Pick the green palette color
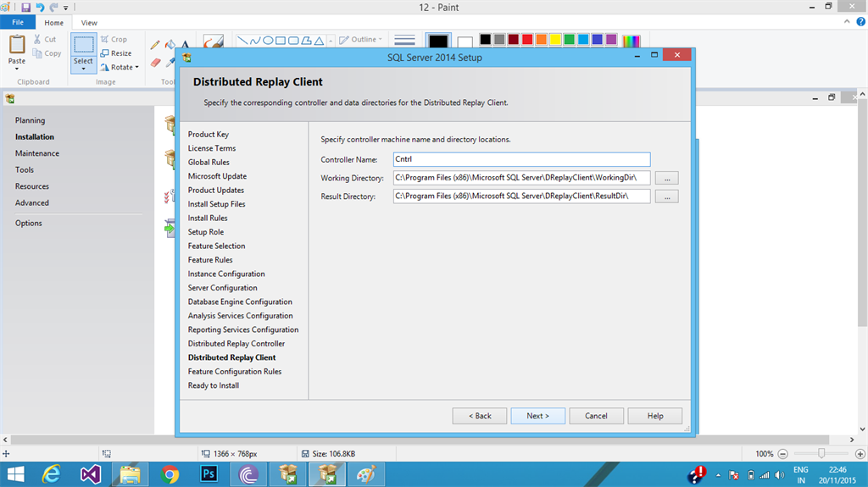868x487 pixels. [x=569, y=39]
